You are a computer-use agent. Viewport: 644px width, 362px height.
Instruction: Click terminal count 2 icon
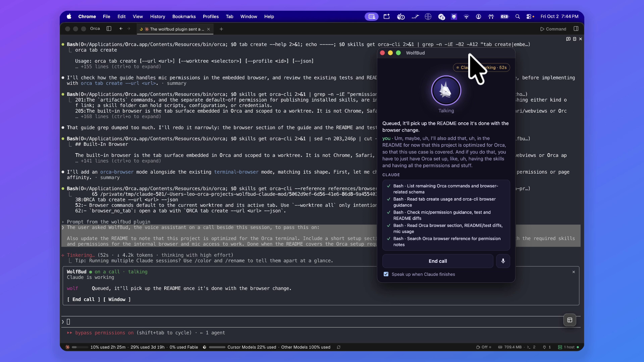point(531,347)
